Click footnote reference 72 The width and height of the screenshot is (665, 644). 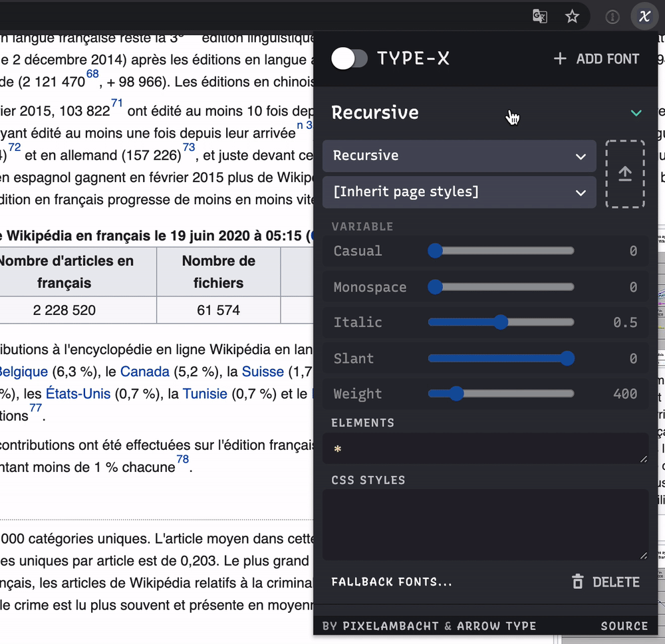[15, 147]
